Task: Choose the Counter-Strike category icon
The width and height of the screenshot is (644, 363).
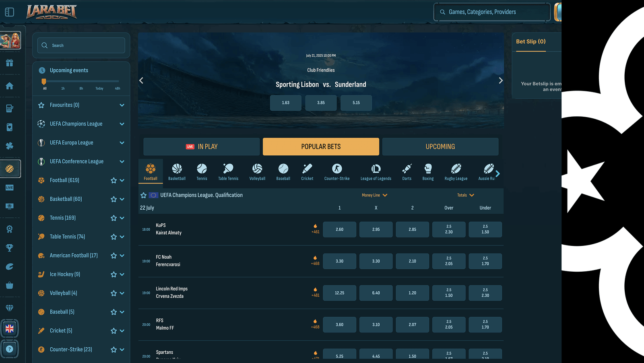Action: tap(337, 172)
